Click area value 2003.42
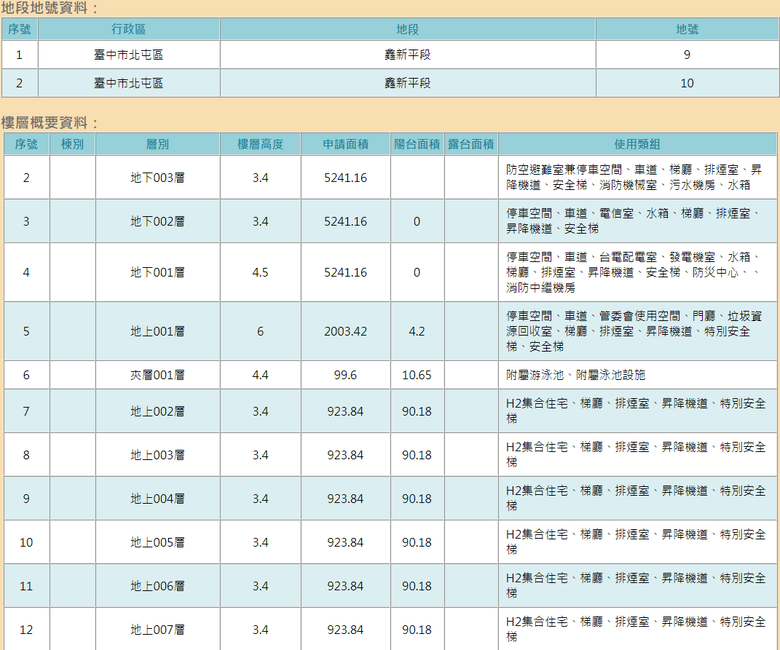Viewport: 780px width, 650px height. tap(345, 331)
